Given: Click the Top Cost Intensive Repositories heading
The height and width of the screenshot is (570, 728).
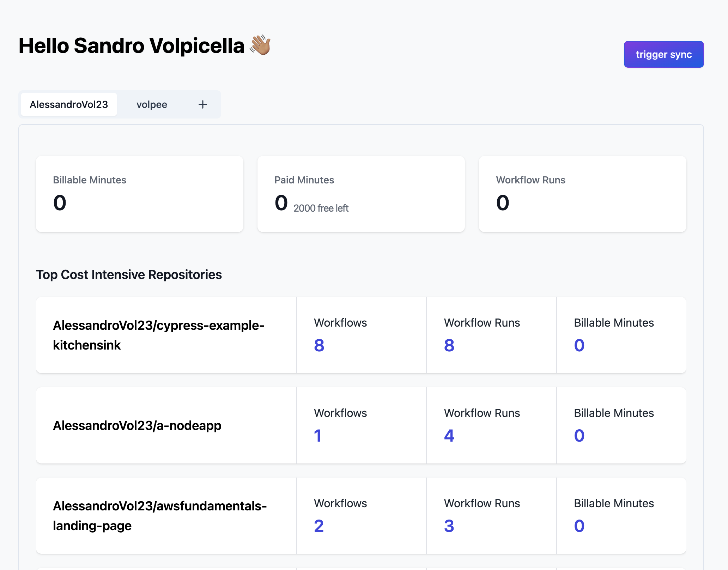Looking at the screenshot, I should tap(129, 274).
